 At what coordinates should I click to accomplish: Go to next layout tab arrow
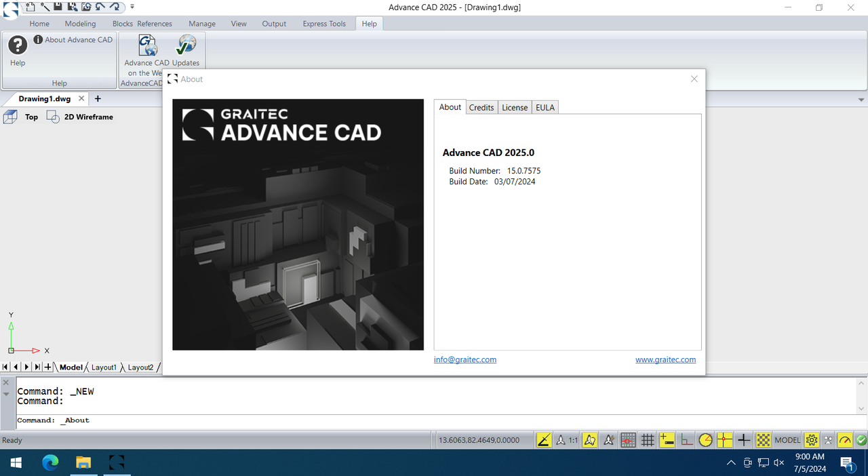click(27, 367)
